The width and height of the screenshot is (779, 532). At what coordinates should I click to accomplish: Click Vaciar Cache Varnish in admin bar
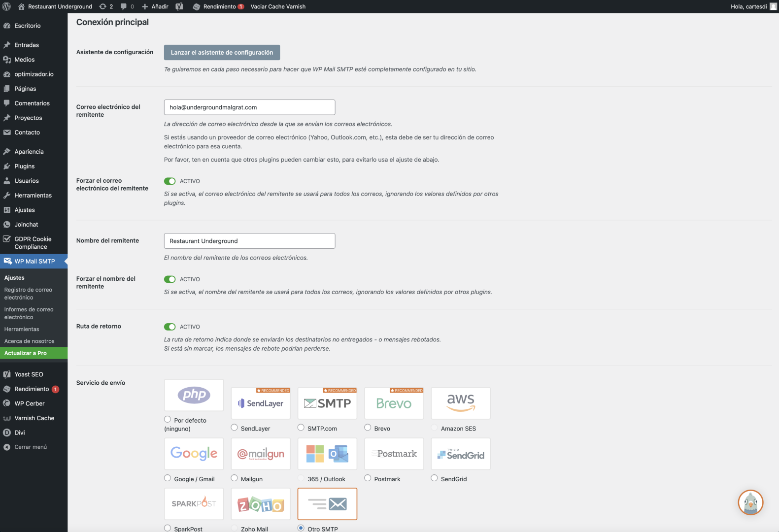point(278,6)
